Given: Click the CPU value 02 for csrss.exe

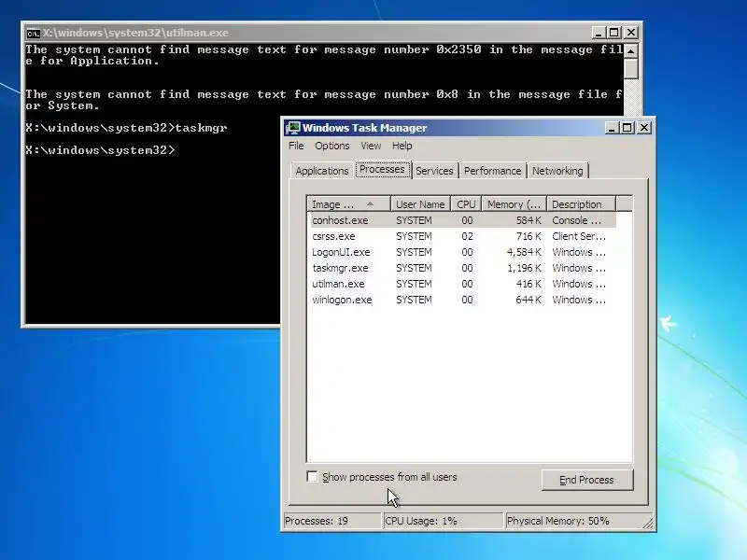Looking at the screenshot, I should pyautogui.click(x=467, y=236).
